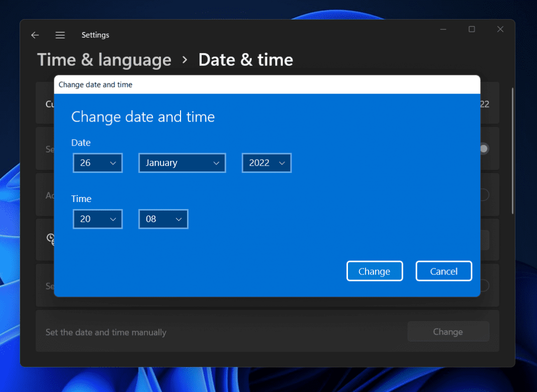Click the Time section label in the dialog
The width and height of the screenshot is (537, 392).
(x=81, y=199)
